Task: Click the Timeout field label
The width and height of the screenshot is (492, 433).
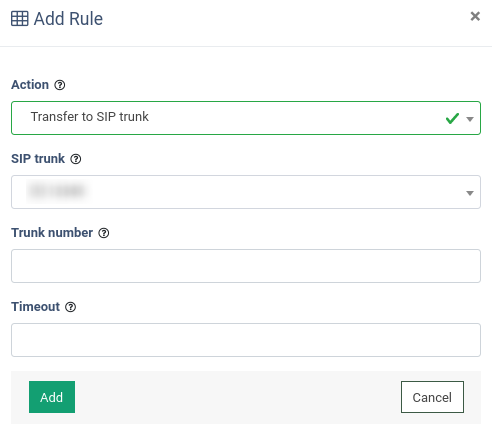Action: (x=35, y=307)
